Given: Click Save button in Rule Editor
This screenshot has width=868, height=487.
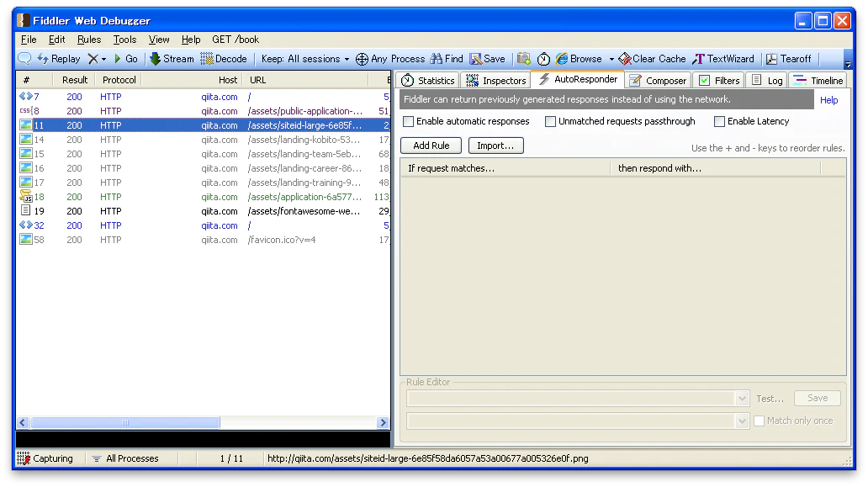Looking at the screenshot, I should tap(817, 398).
